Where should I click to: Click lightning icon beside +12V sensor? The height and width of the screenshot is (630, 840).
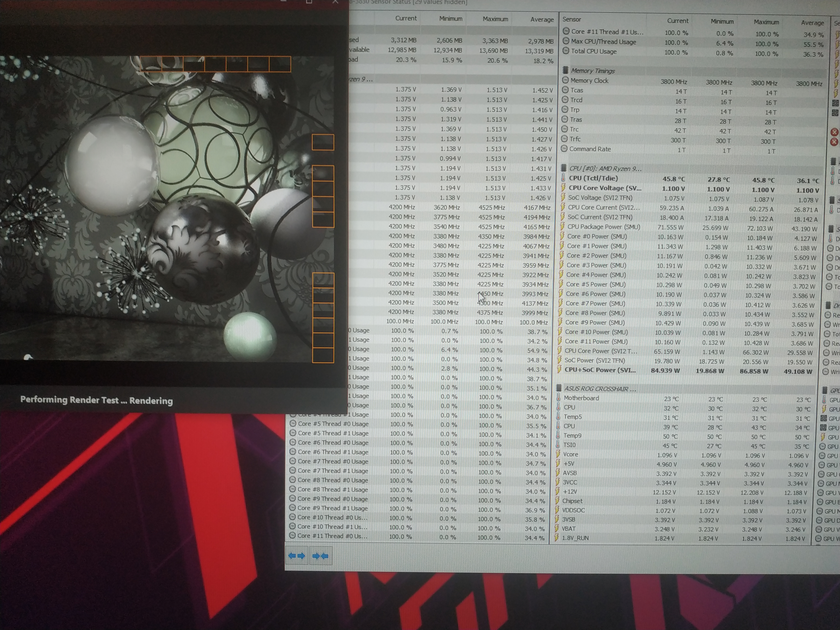[x=558, y=491]
